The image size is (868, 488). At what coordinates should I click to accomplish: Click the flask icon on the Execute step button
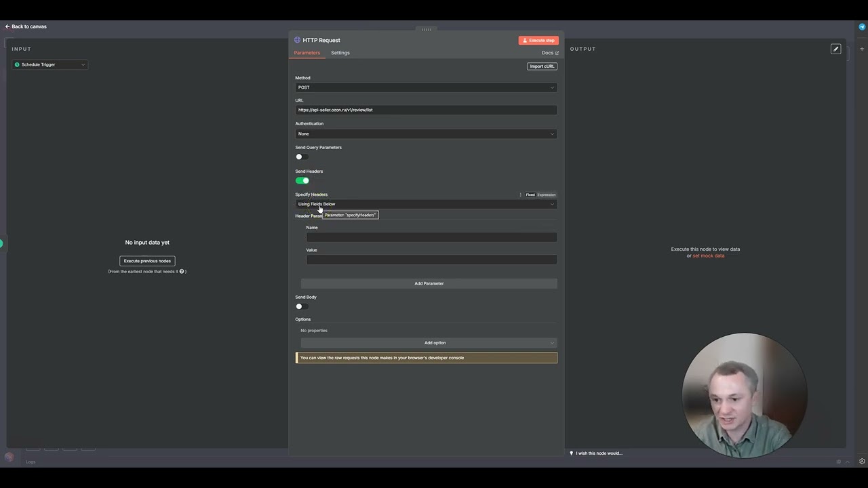(x=524, y=40)
